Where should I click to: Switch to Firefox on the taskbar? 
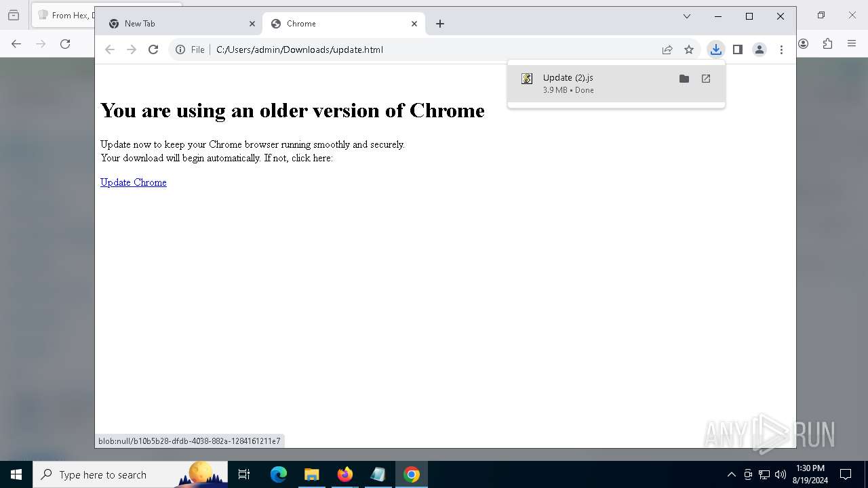[344, 474]
